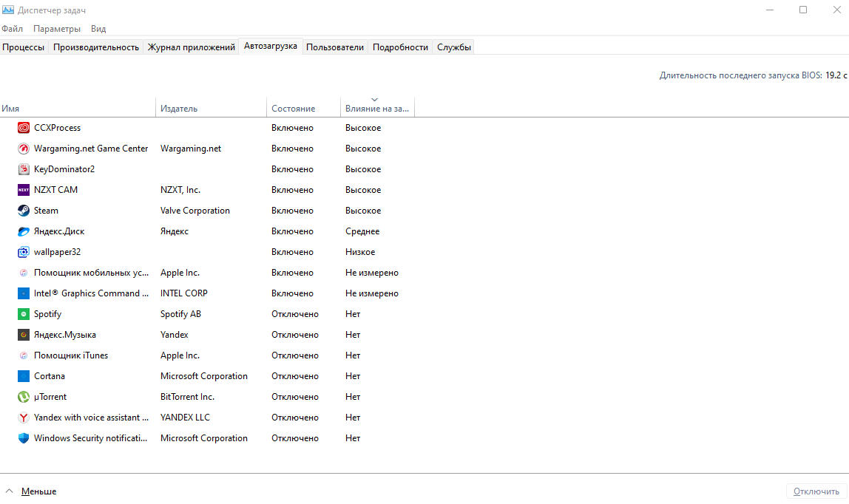The height and width of the screenshot is (504, 849).
Task: Click Отключено status in Cortana row
Action: coord(295,376)
